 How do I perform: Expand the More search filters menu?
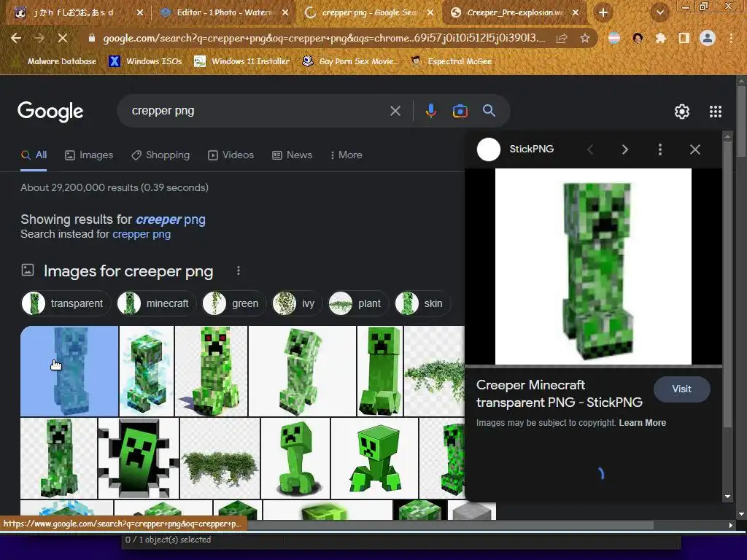(x=346, y=155)
